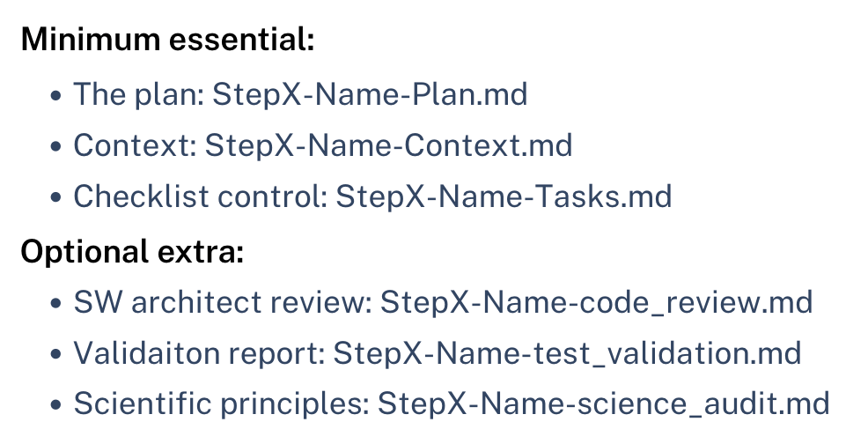Click the bullet before "SW architect review"

pyautogui.click(x=55, y=304)
